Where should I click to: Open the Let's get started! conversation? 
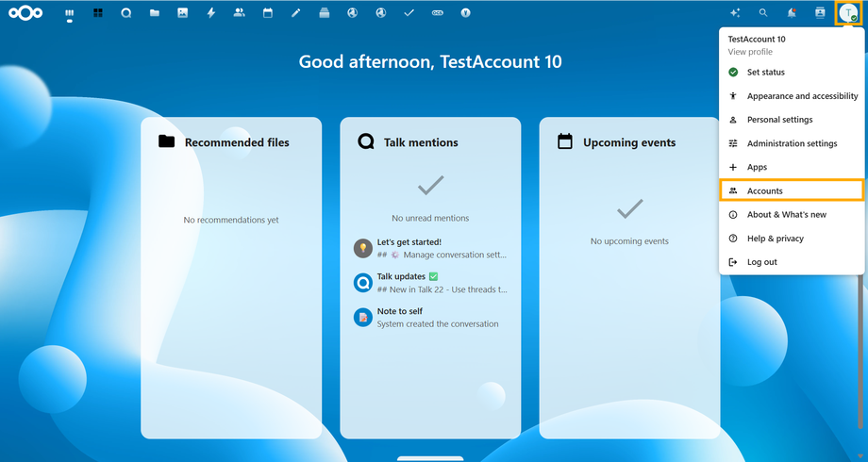tap(430, 248)
